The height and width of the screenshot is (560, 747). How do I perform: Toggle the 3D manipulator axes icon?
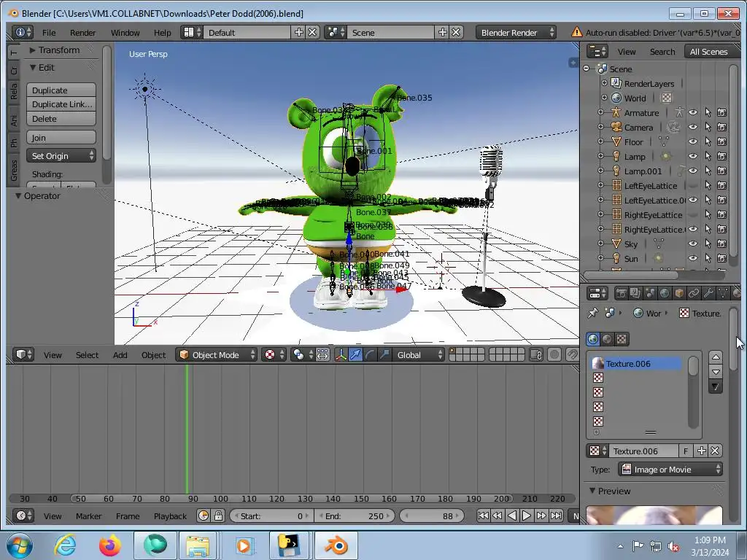pos(341,355)
